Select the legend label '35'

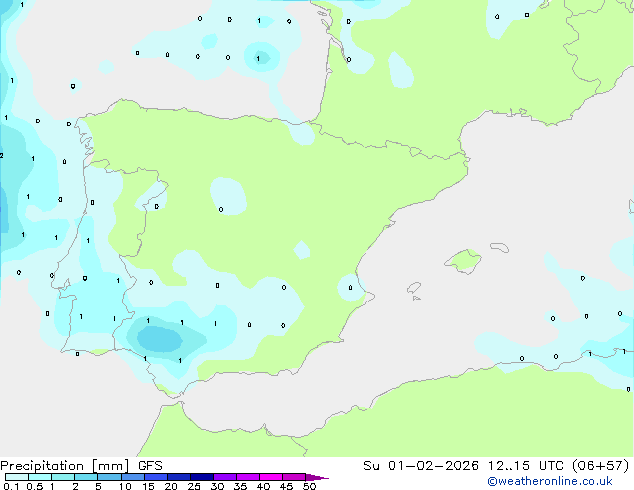pos(240,486)
